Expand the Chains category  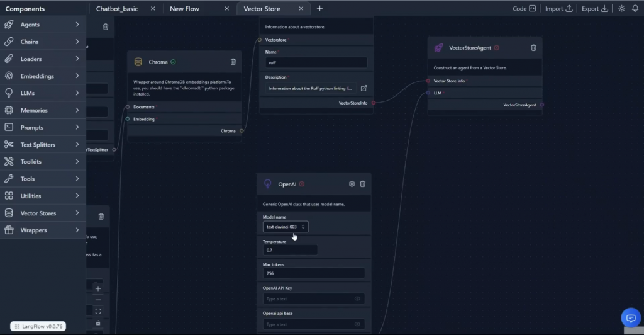tap(77, 42)
